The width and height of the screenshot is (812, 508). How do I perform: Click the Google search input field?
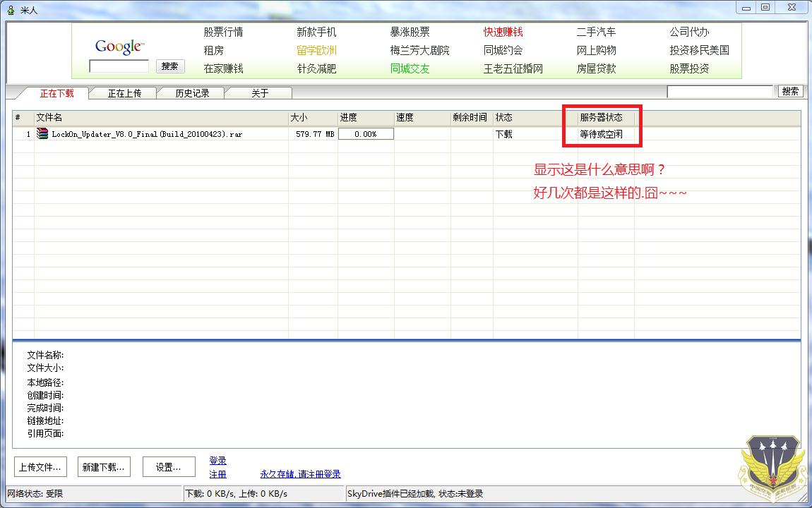(119, 66)
